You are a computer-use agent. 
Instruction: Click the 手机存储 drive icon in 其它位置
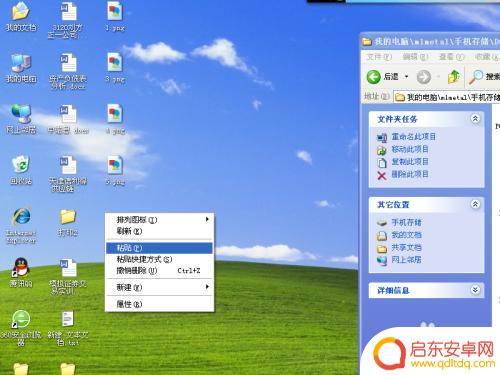tap(382, 222)
